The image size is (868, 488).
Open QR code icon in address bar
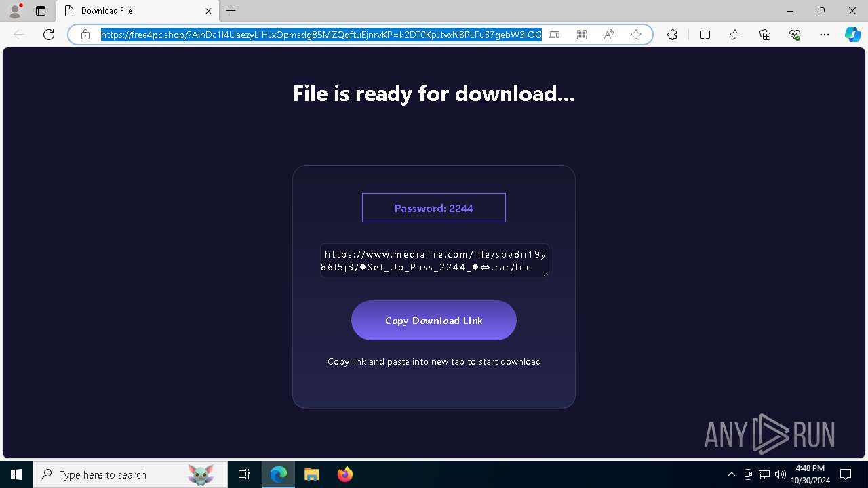point(582,35)
